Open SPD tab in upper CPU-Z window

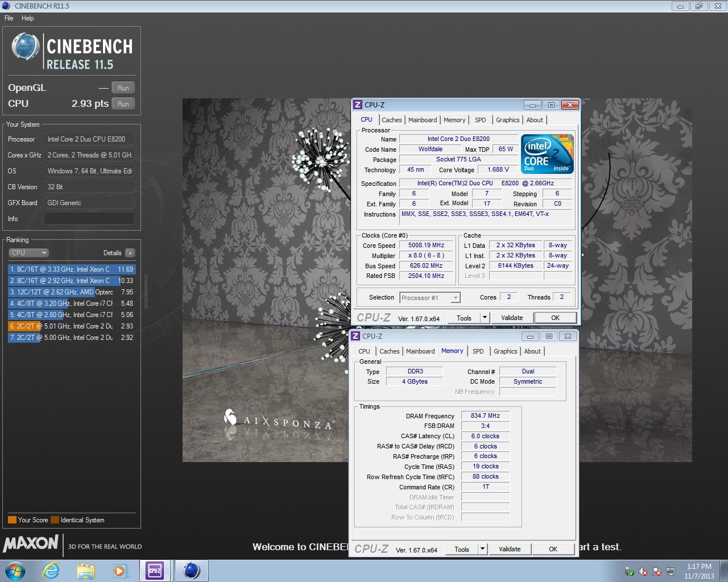(x=481, y=120)
